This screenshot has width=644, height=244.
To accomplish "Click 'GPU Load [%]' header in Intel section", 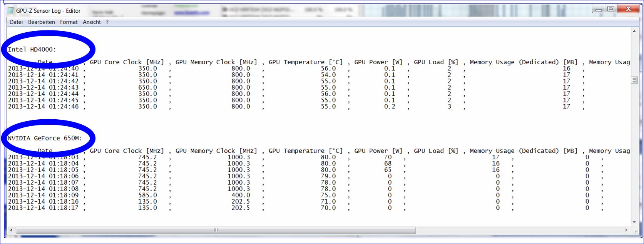I will coord(436,62).
